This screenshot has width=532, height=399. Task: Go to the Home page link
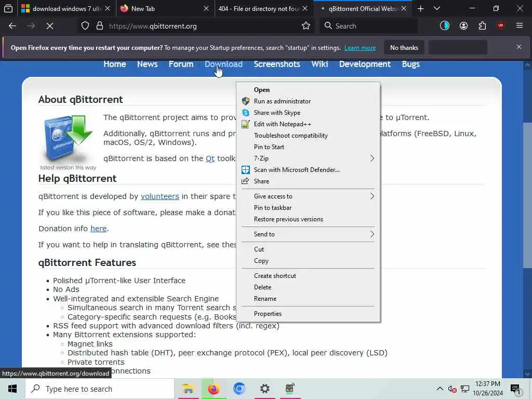[115, 64]
